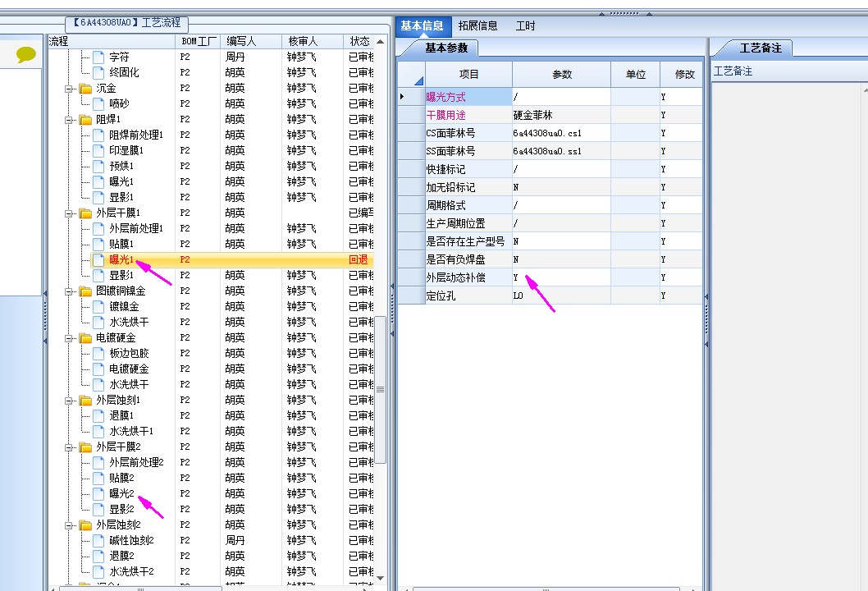Click the document icon beside 镀镍金

(98, 306)
